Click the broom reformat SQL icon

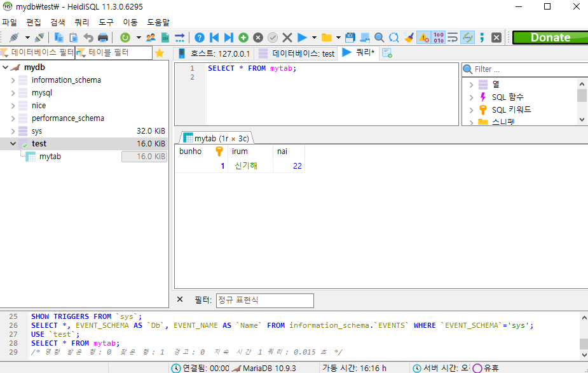409,38
